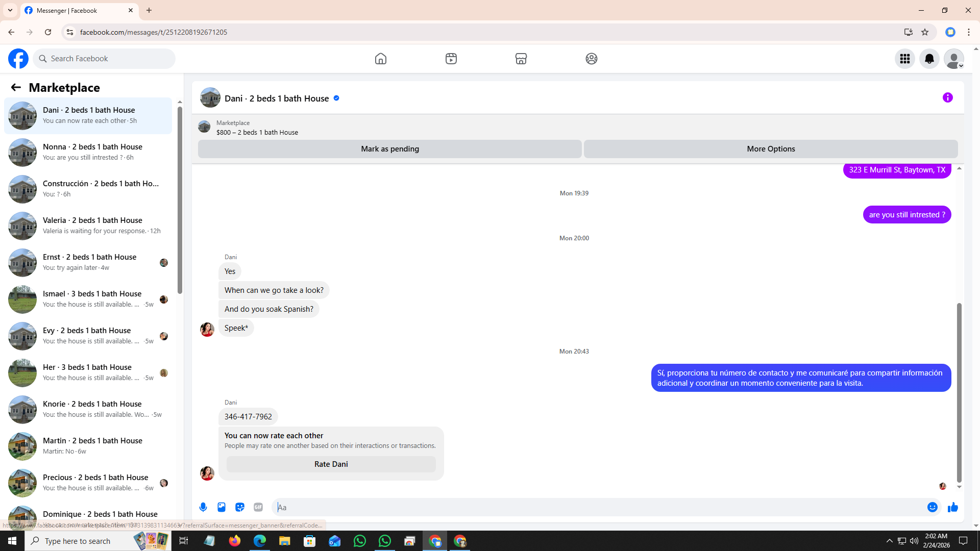
Task: Click the Rate Dani button
Action: point(331,464)
